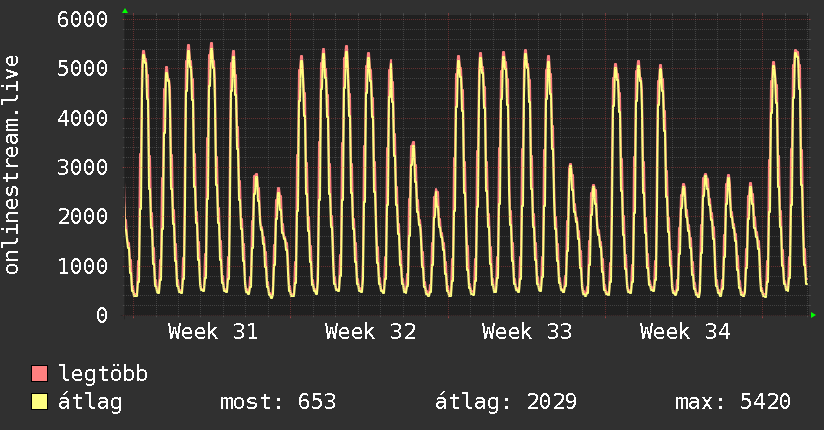The height and width of the screenshot is (430, 824).
Task: Select the Week 34 axis label
Action: (685, 332)
